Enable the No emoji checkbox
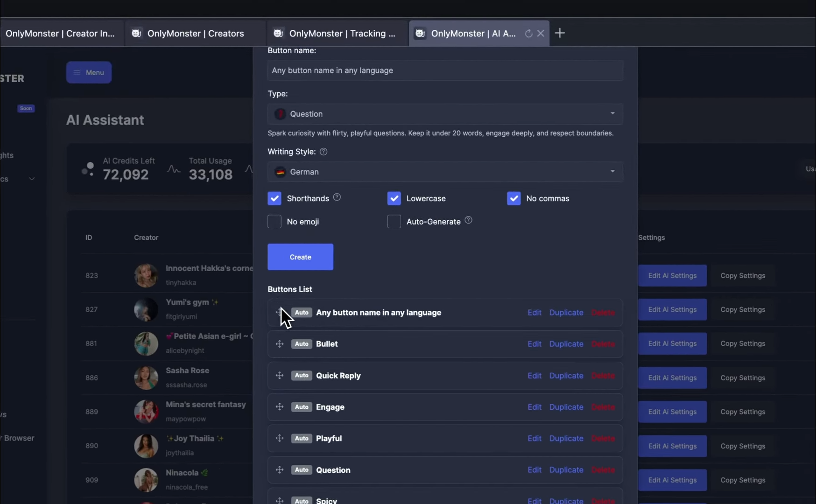816x504 pixels. 274,221
